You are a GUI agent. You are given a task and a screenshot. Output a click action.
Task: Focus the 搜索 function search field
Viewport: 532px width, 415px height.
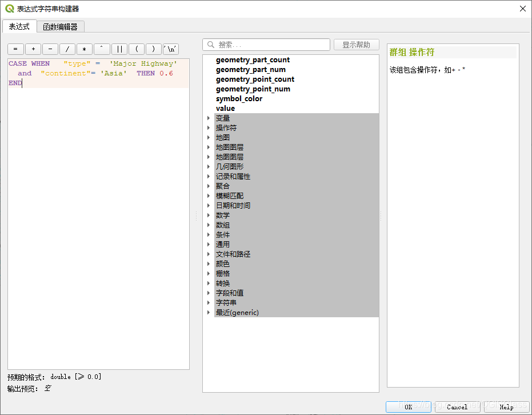(x=266, y=45)
